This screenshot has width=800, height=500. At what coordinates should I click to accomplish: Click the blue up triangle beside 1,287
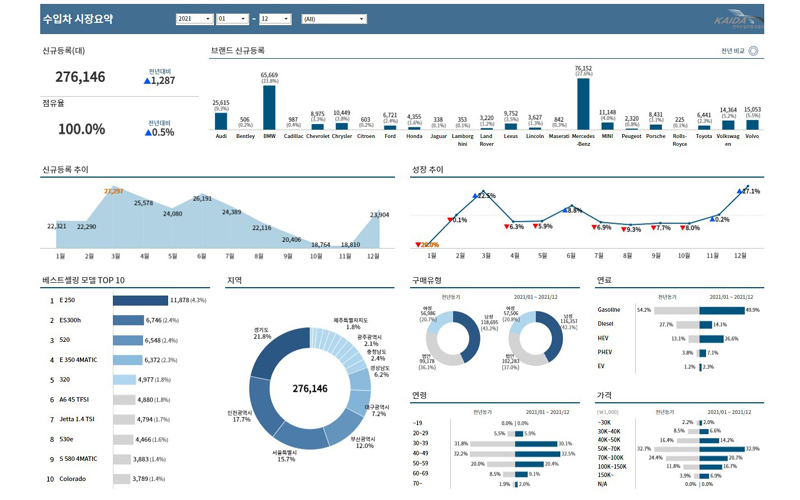[x=147, y=81]
